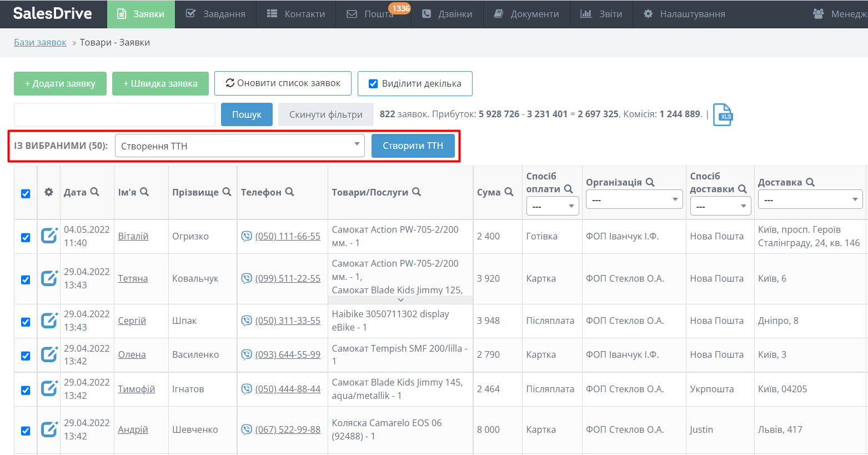This screenshot has height=455, width=868.
Task: Click search icon next to Товари/Послуги
Action: [x=417, y=192]
